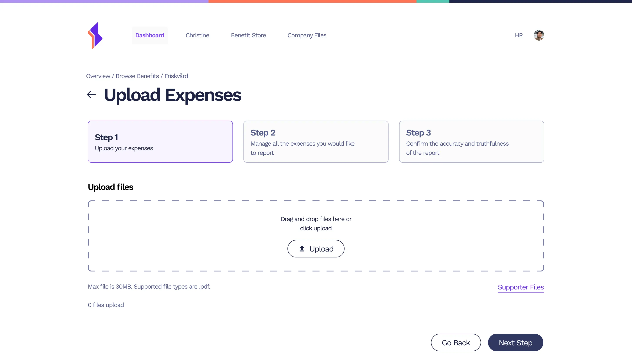Click the back arrow beside Upload Expenses

pyautogui.click(x=91, y=95)
